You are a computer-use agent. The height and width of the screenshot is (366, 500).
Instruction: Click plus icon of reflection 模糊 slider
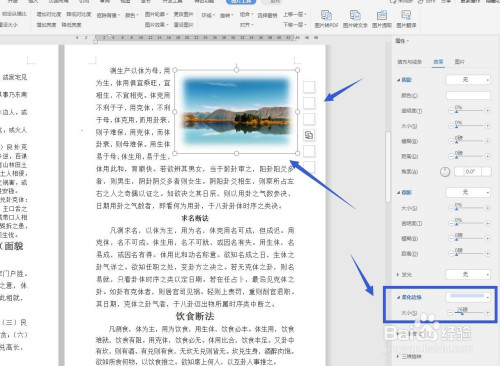tap(488, 238)
